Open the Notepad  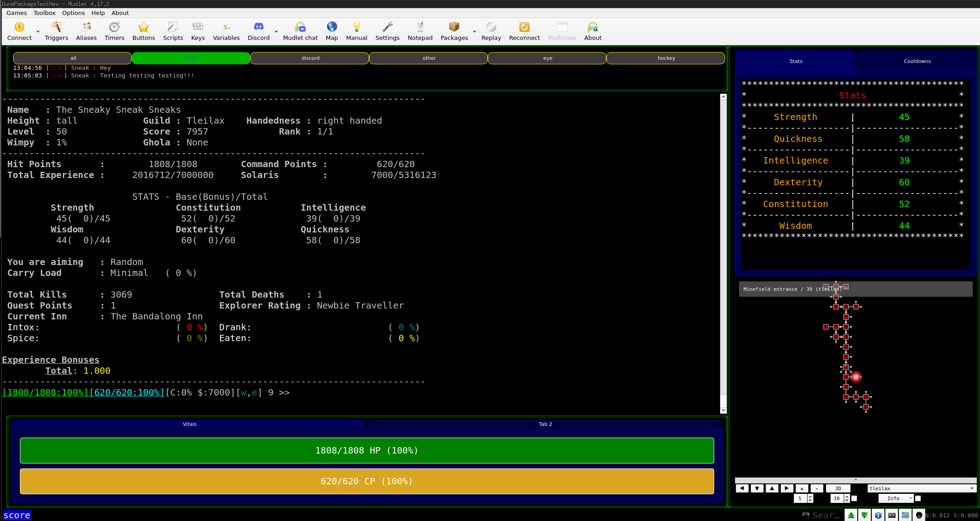pos(420,31)
